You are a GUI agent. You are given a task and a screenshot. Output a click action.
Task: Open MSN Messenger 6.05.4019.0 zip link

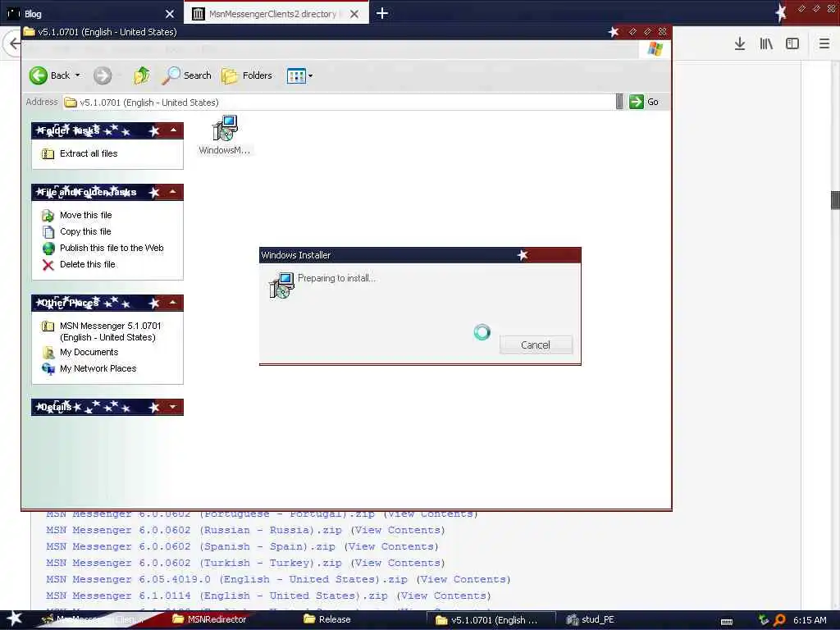click(226, 580)
